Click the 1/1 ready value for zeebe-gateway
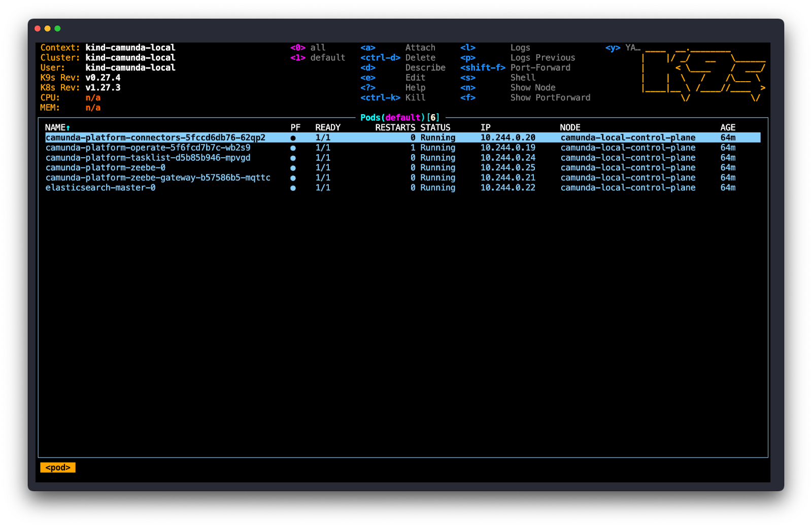812x528 pixels. pos(323,178)
